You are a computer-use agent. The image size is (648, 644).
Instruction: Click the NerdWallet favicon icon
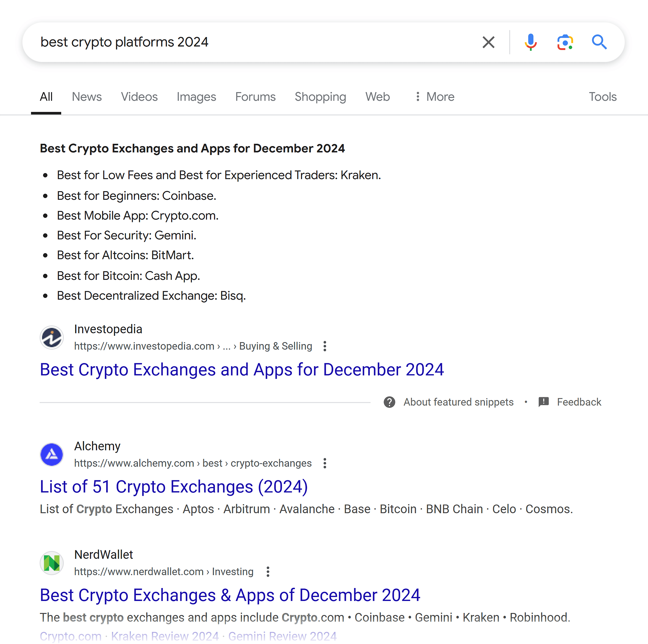[x=52, y=561]
